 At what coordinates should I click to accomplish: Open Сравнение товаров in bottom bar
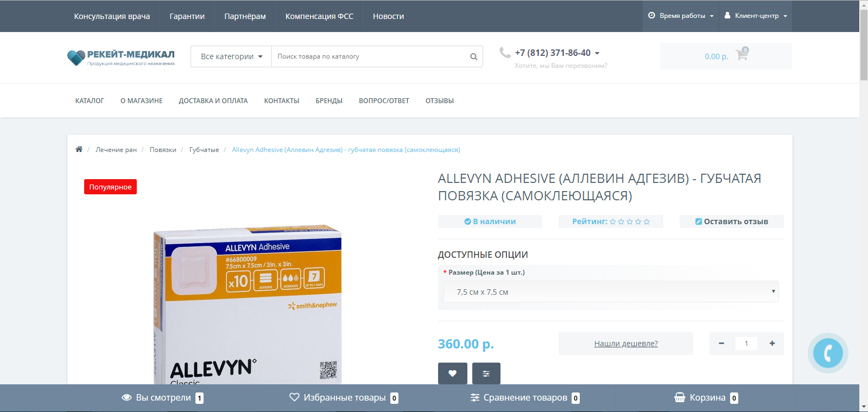525,398
